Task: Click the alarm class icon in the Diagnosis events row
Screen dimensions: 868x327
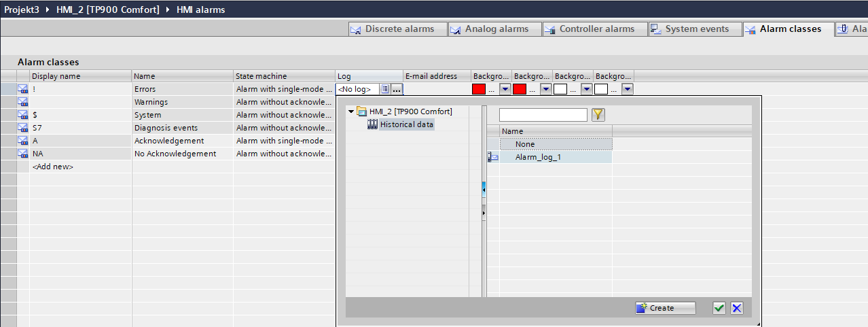Action: coord(22,128)
